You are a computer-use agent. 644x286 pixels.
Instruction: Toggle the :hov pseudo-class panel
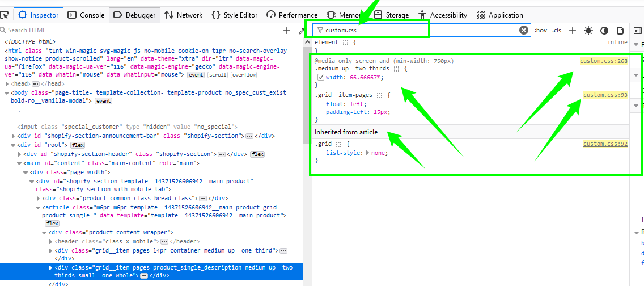click(541, 31)
